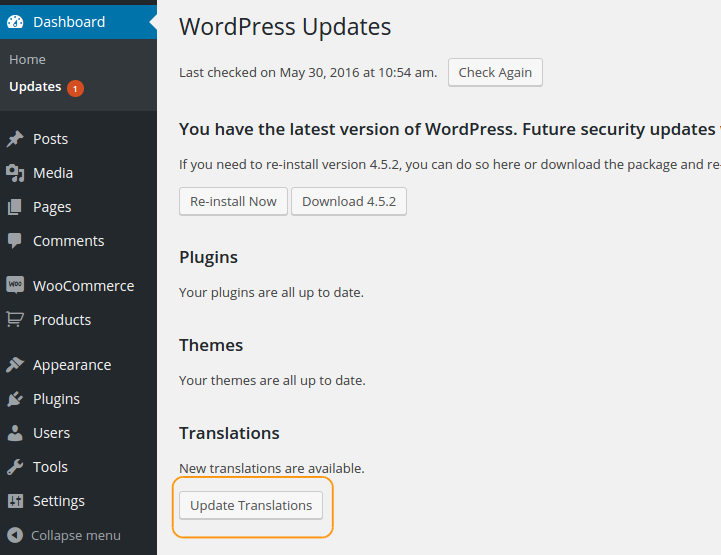Viewport: 721px width, 555px height.
Task: Click the Download 4.5.2 button
Action: (x=349, y=201)
